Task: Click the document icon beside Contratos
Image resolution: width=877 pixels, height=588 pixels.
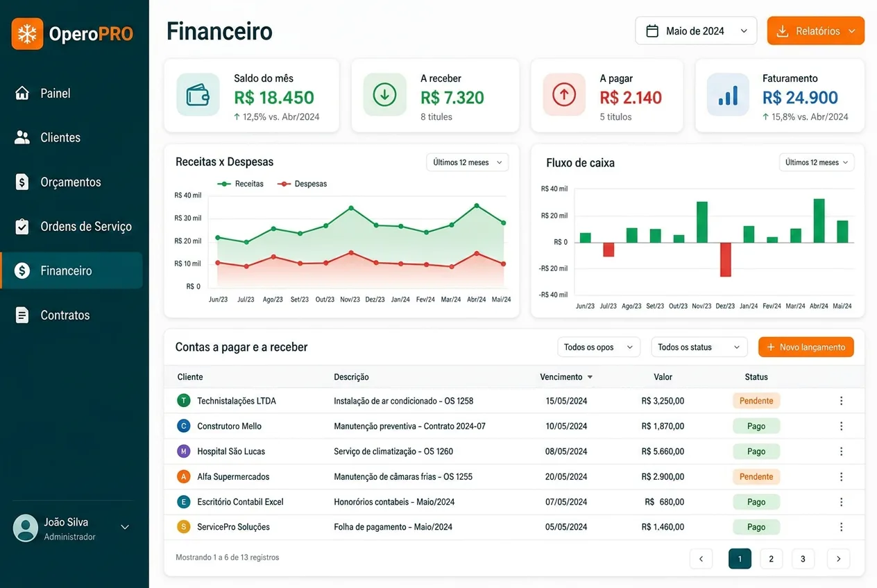Action: pos(22,315)
